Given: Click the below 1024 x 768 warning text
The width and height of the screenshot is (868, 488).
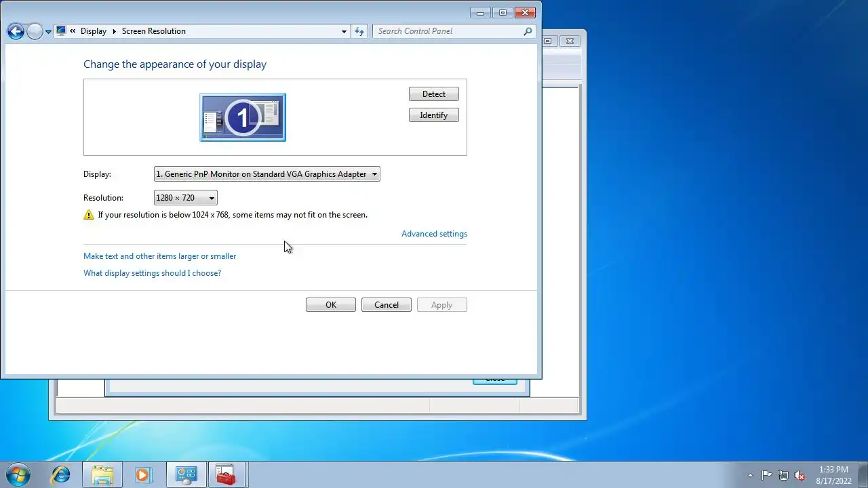Looking at the screenshot, I should click(x=233, y=215).
